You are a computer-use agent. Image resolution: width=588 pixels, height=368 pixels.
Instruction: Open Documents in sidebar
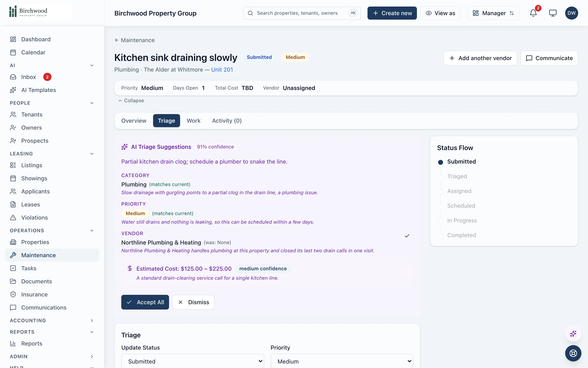52,281
